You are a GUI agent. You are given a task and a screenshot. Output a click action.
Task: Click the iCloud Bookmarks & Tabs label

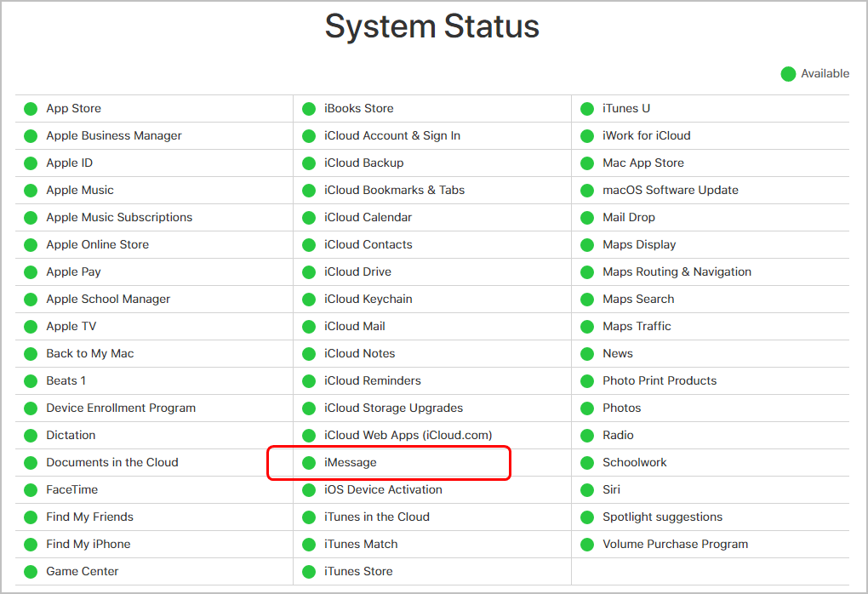[x=395, y=190]
